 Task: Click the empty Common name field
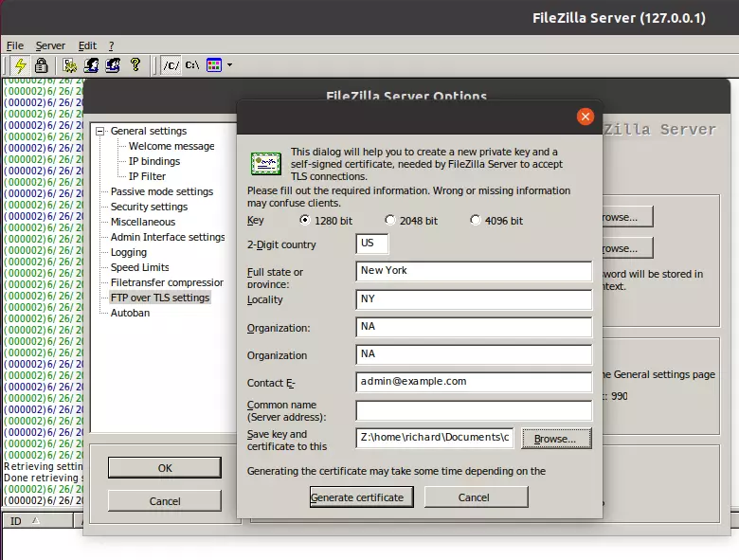474,410
